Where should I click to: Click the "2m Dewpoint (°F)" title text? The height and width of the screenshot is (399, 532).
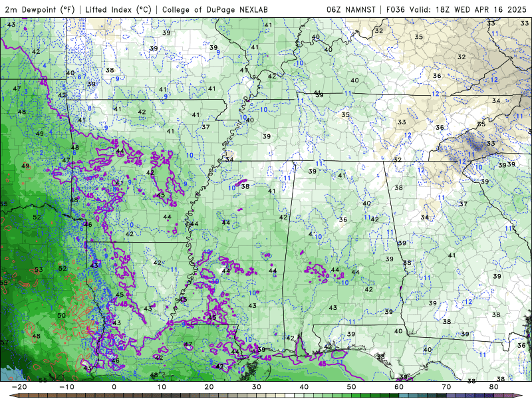tap(40, 9)
